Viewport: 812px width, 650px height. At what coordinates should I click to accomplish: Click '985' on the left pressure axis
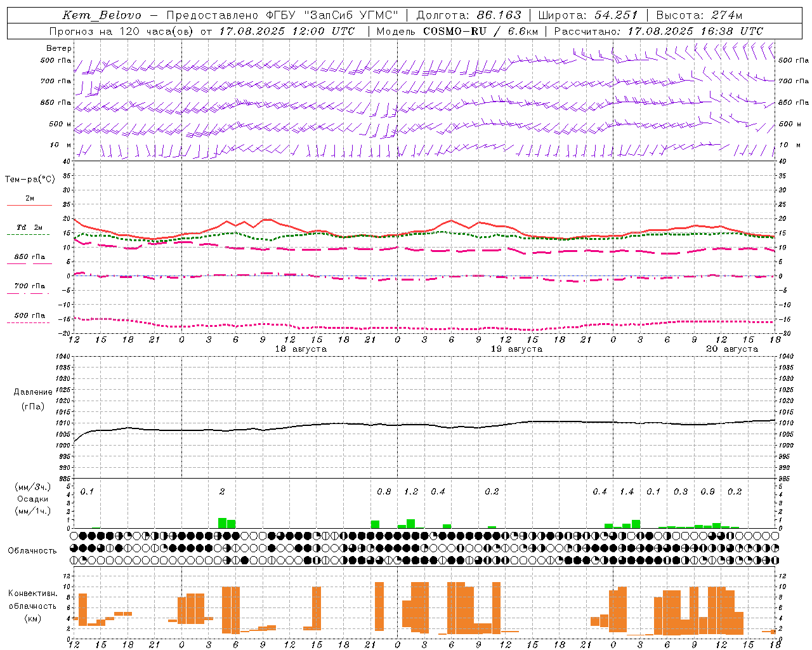point(64,479)
